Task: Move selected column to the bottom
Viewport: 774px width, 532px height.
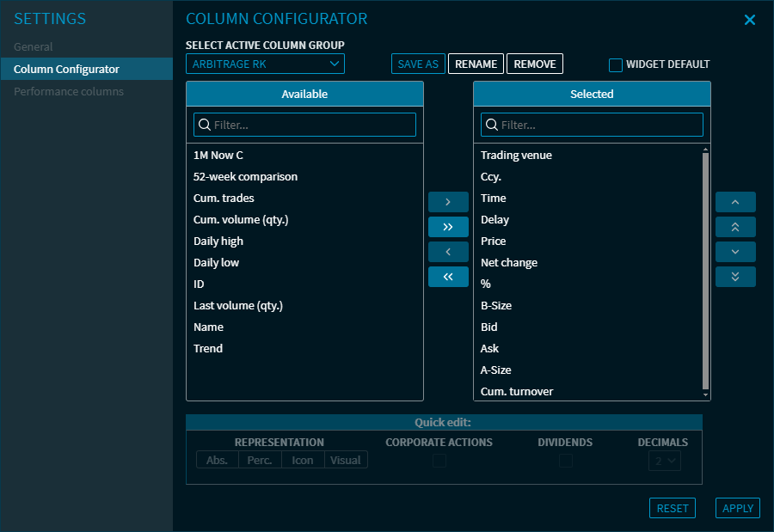Action: tap(735, 277)
